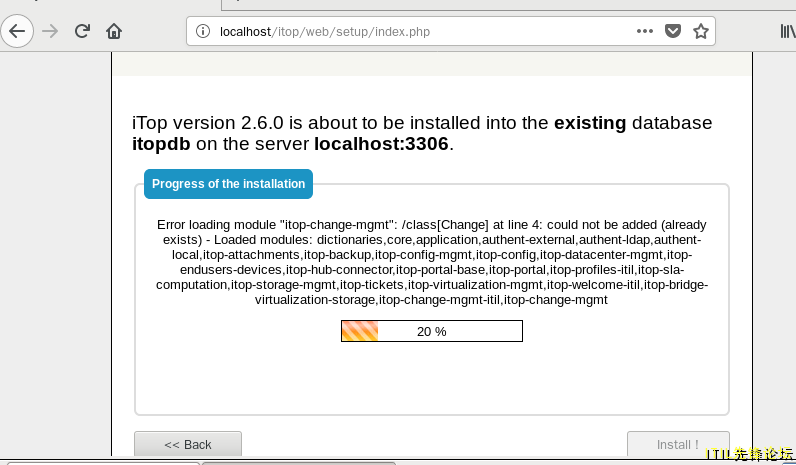Screen dimensions: 796x465
Task: Open the Library icon in the toolbar
Action: (x=787, y=31)
